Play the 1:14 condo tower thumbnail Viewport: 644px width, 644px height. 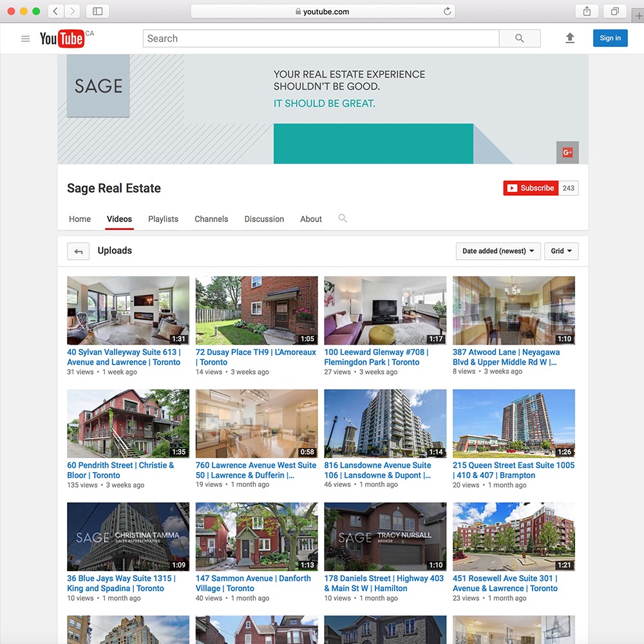[x=385, y=424]
